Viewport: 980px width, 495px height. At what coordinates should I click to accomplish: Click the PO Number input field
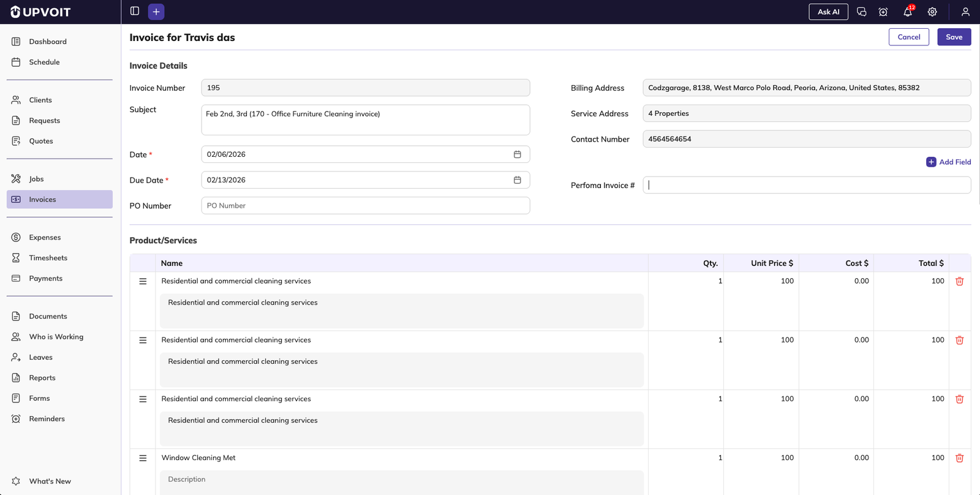pos(366,206)
